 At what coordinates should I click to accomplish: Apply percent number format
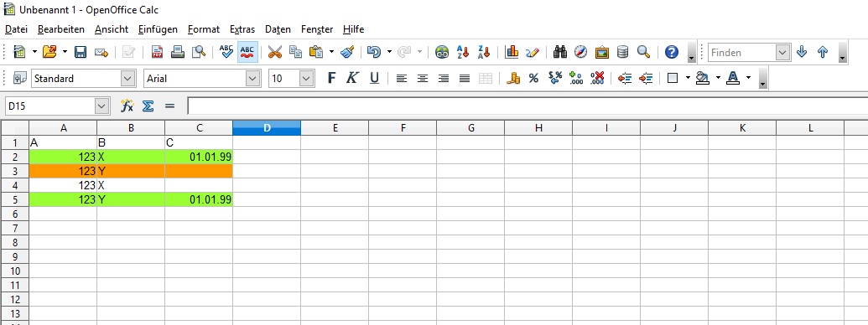[x=533, y=79]
